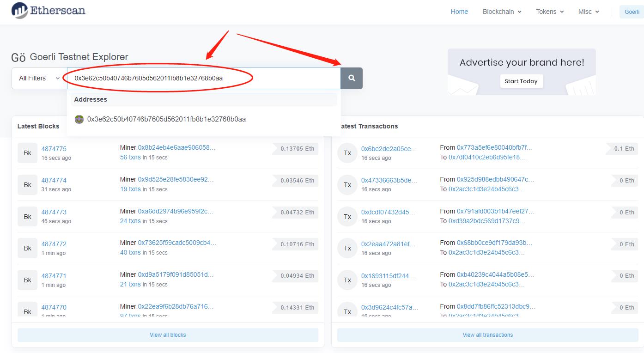Open sender address 0x8dd7fb86ffc52313dbc9
This screenshot has width=644, height=353.
tap(496, 306)
